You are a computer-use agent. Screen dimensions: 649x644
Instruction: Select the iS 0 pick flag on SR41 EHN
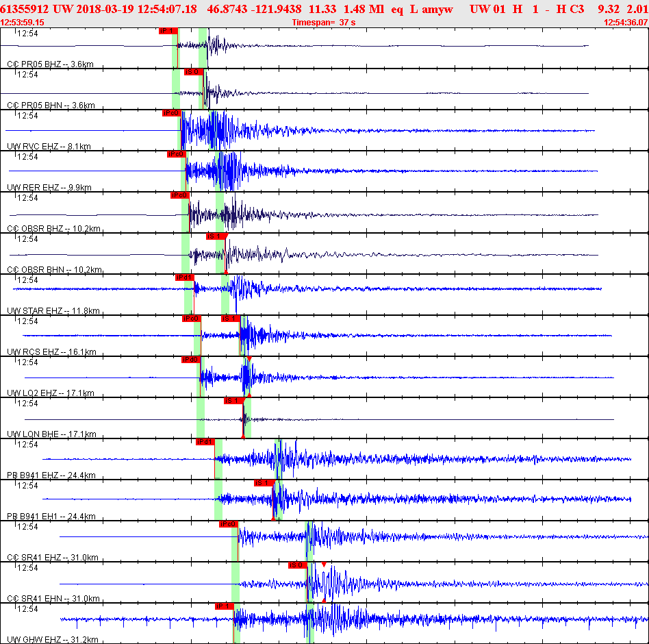pyautogui.click(x=297, y=565)
